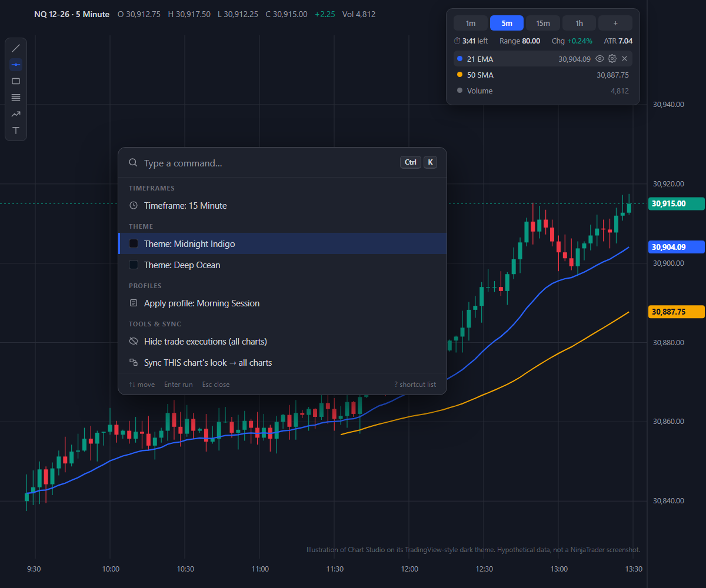Toggle visibility of the 21 EMA indicator
The height and width of the screenshot is (588, 706).
point(600,59)
